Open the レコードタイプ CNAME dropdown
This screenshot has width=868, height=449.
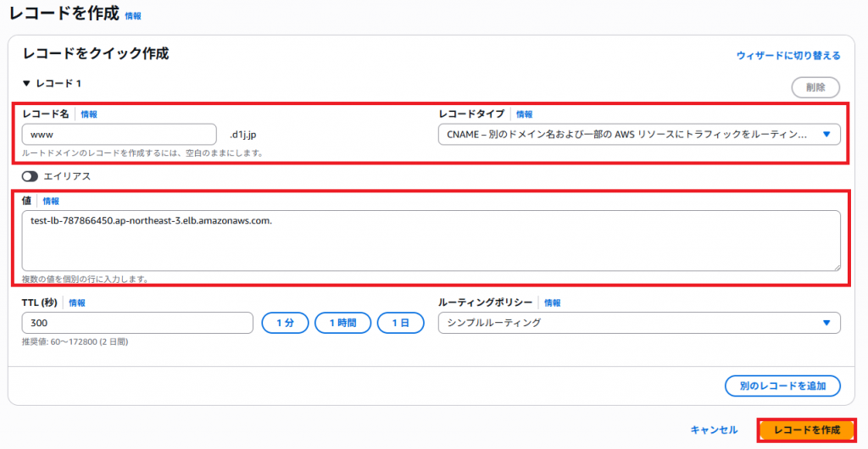pyautogui.click(x=638, y=135)
